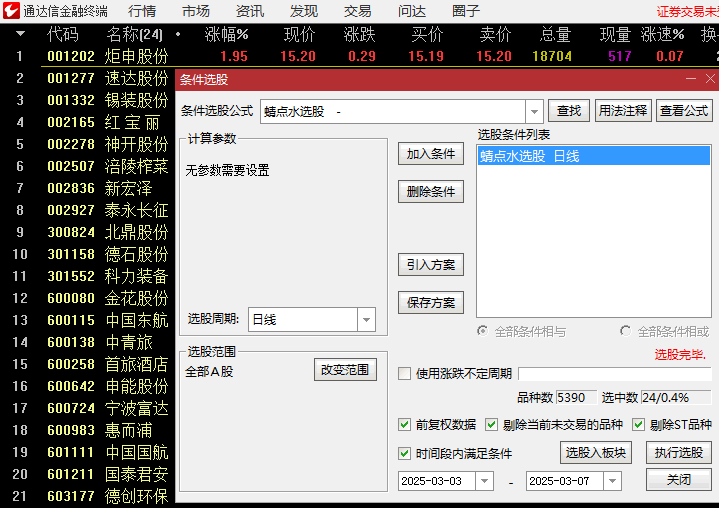This screenshot has height=508, width=719.
Task: Open the start date 2025-03-03 dropdown arrow
Action: click(484, 481)
